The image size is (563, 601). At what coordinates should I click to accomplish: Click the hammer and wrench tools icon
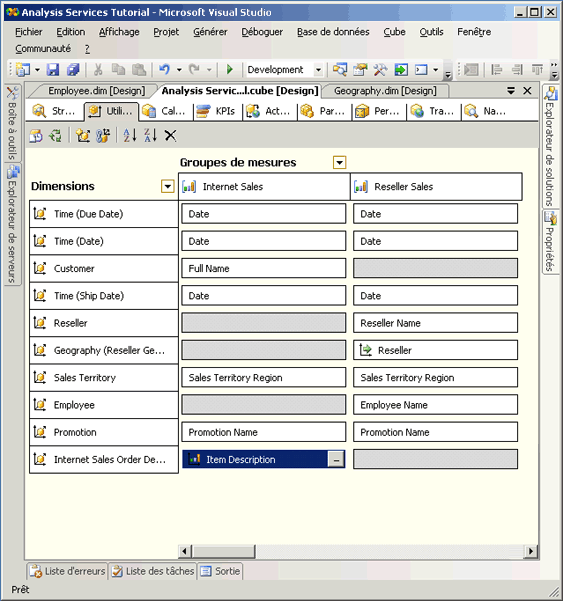(380, 70)
